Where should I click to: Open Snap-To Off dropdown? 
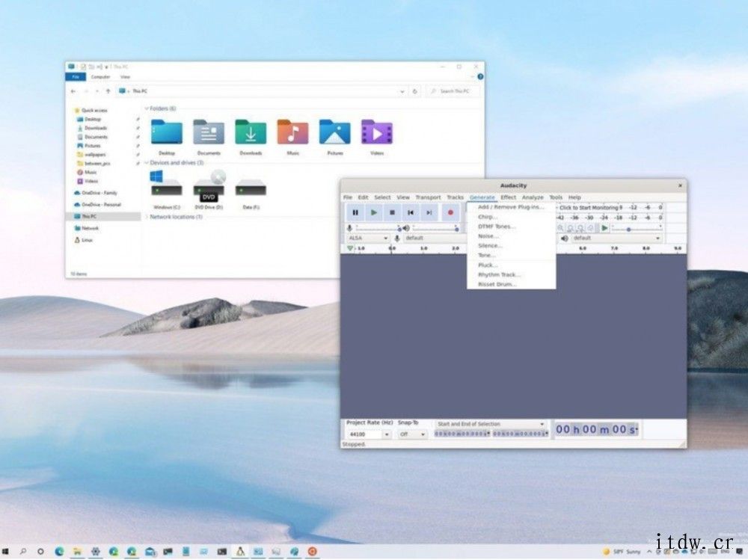(413, 434)
